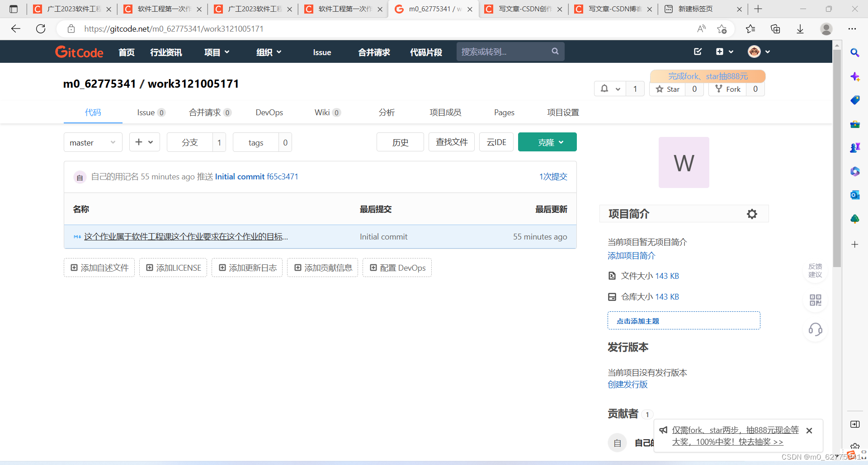Open the 项目设置 tab

563,113
